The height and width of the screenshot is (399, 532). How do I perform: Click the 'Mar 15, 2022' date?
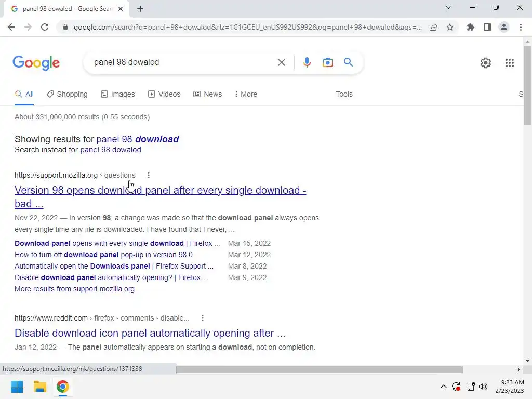tap(249, 243)
